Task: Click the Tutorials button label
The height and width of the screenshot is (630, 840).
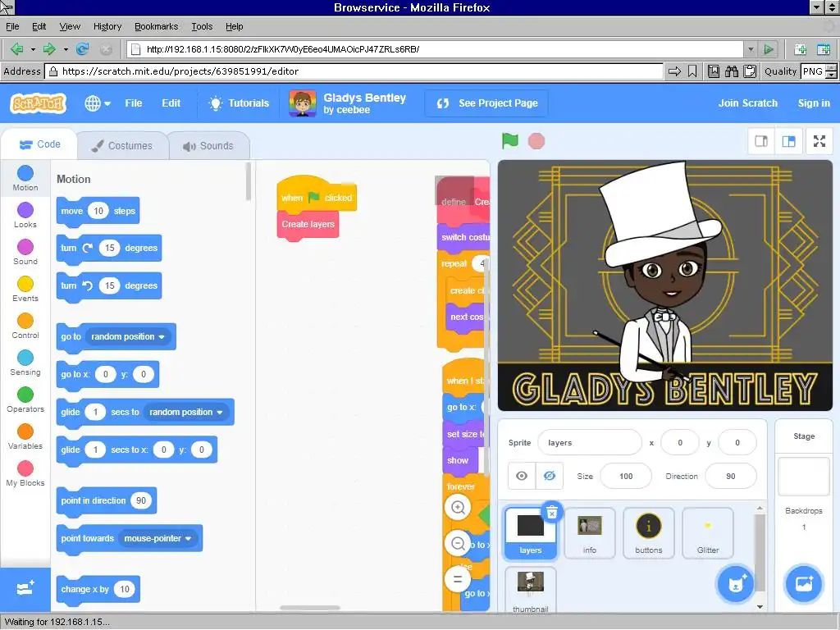Action: [x=249, y=103]
